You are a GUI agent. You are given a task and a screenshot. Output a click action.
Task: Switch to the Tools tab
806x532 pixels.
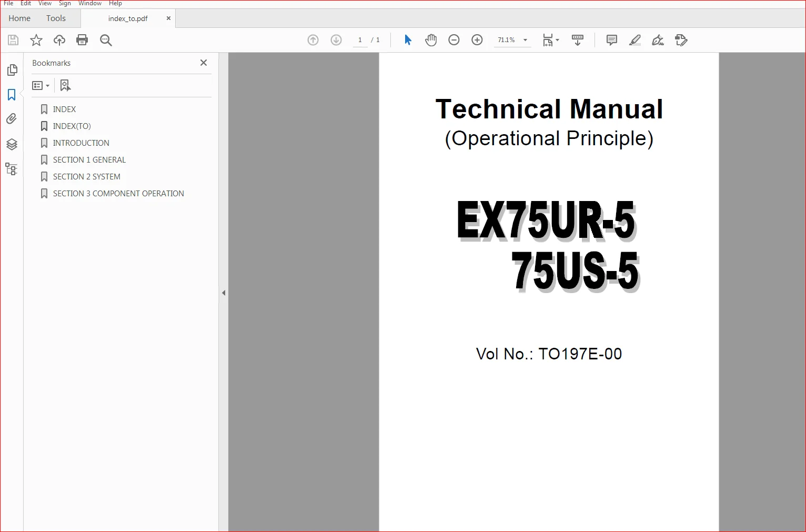coord(56,18)
